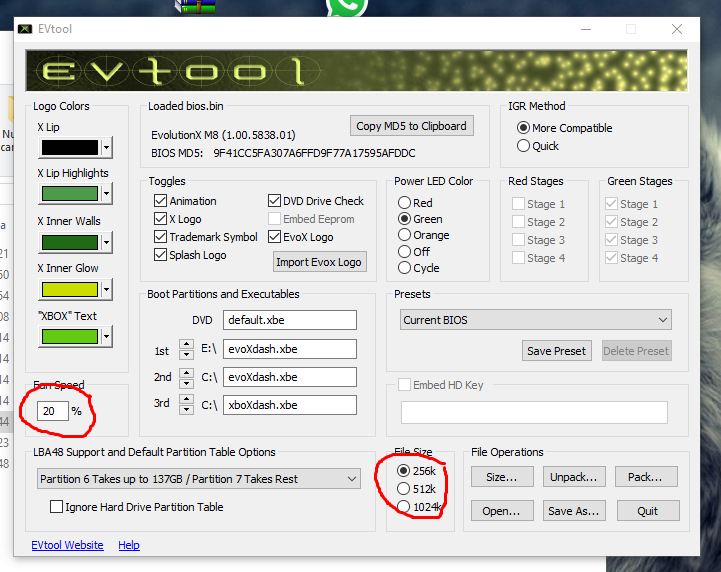Click up arrow of 2nd boot partition spinner
Viewport: 721px width, 572px height.
(186, 372)
